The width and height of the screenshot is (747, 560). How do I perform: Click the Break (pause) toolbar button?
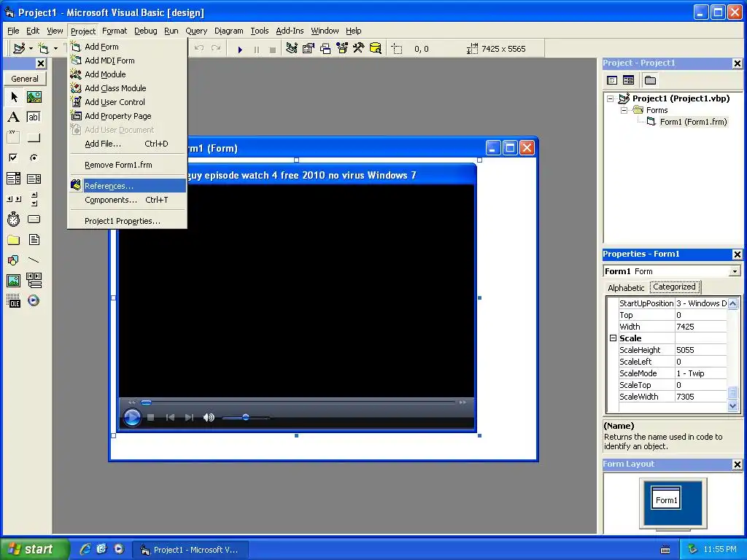(x=257, y=49)
